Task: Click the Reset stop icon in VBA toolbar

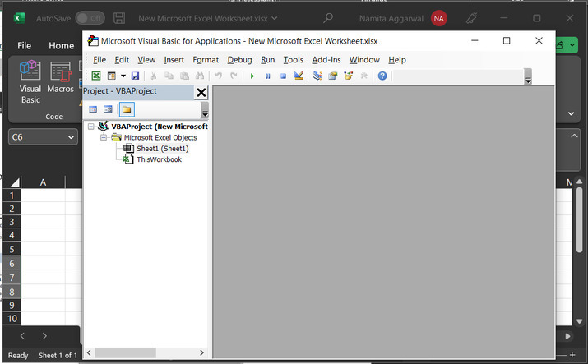Action: click(283, 76)
